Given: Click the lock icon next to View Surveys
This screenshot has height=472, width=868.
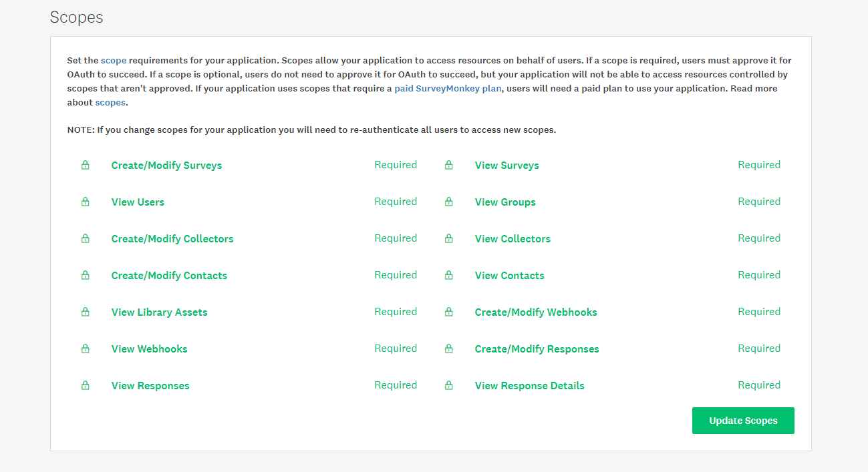Looking at the screenshot, I should pyautogui.click(x=448, y=164).
